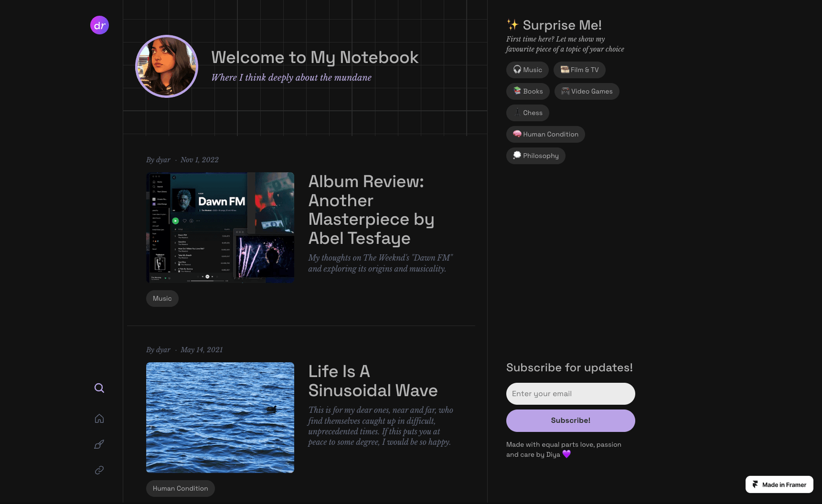Focus the 'Enter your email' field
The image size is (822, 504).
click(571, 394)
